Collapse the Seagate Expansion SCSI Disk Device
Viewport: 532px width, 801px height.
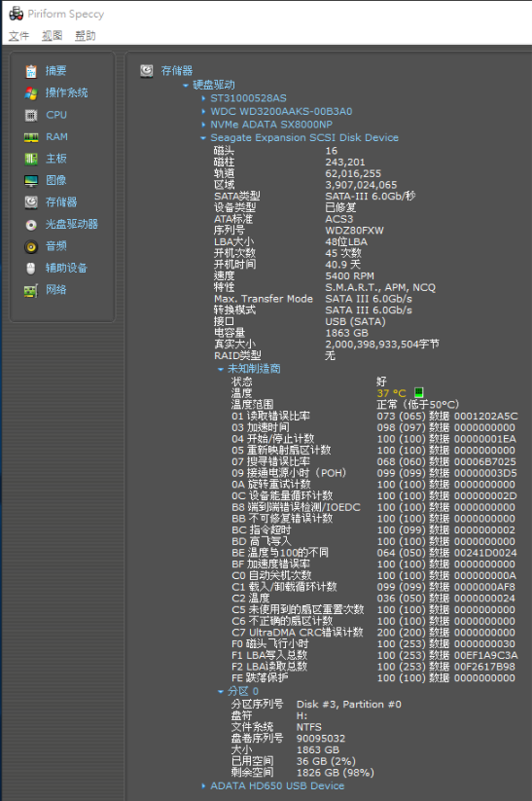(x=203, y=138)
